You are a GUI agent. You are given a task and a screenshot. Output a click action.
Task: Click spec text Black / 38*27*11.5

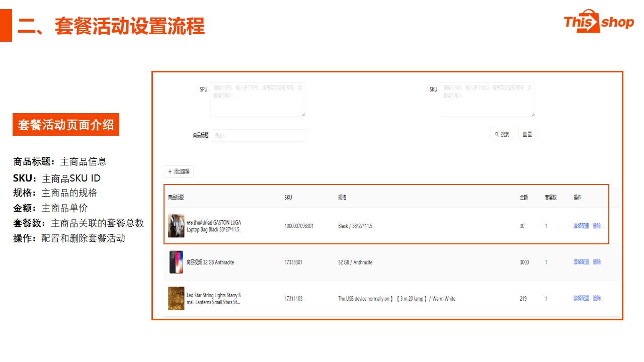tap(355, 226)
